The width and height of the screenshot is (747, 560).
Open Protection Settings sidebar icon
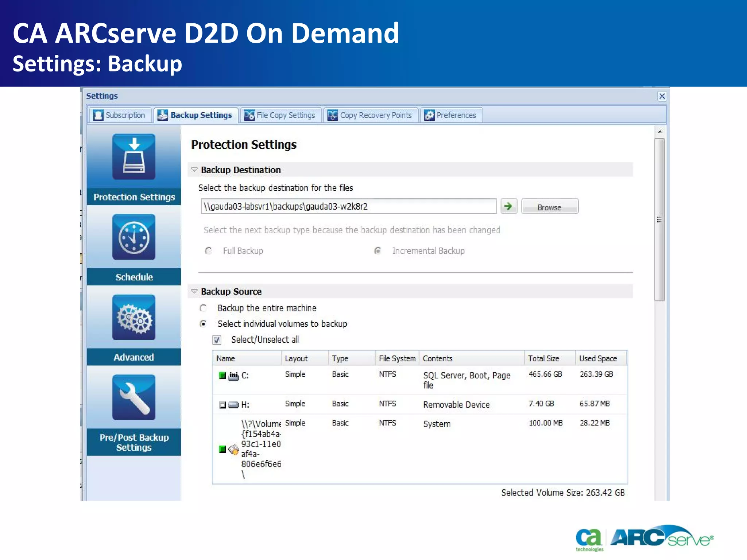tap(134, 157)
